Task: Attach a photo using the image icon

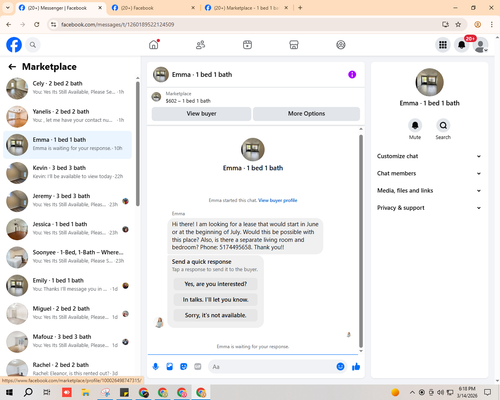Action: (x=170, y=367)
